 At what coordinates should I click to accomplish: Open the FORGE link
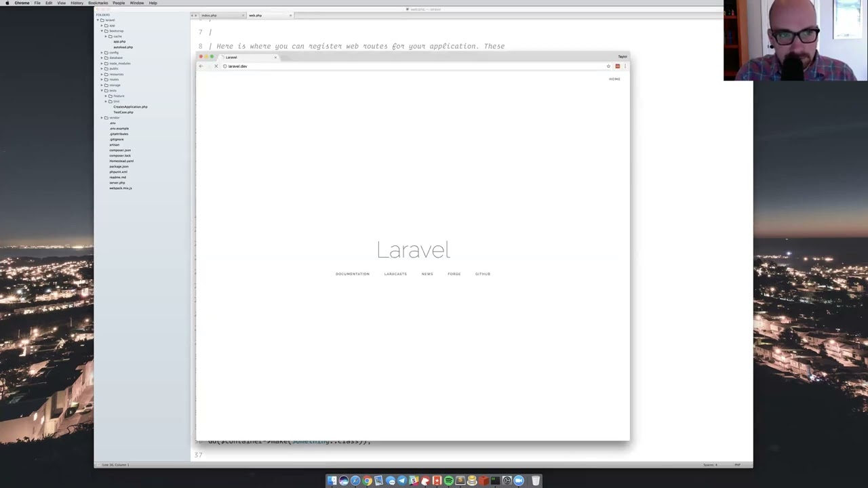coord(454,274)
